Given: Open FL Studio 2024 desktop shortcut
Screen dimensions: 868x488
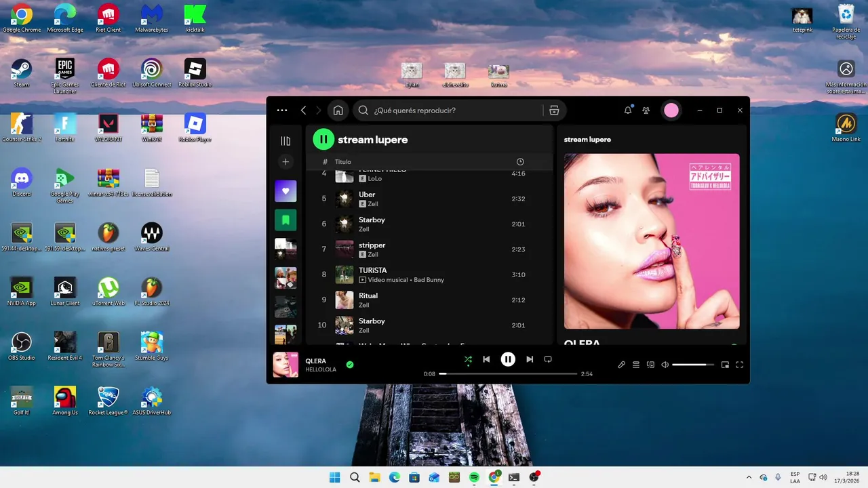Looking at the screenshot, I should (152, 292).
